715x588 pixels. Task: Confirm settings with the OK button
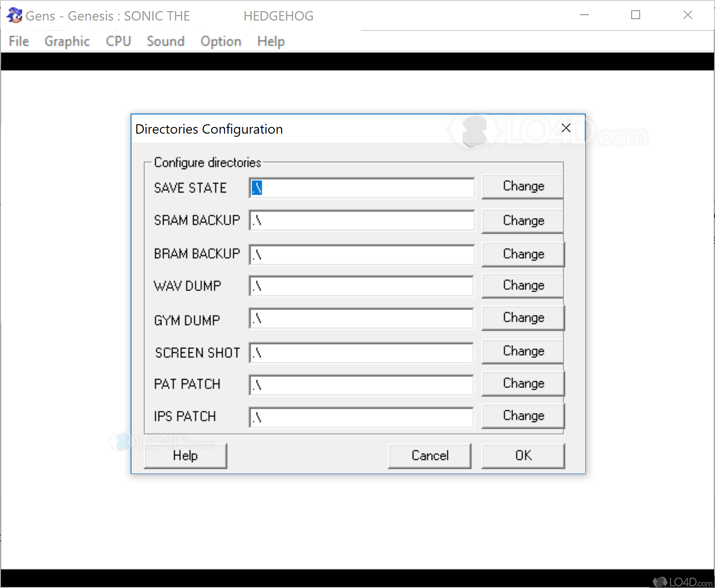[523, 456]
